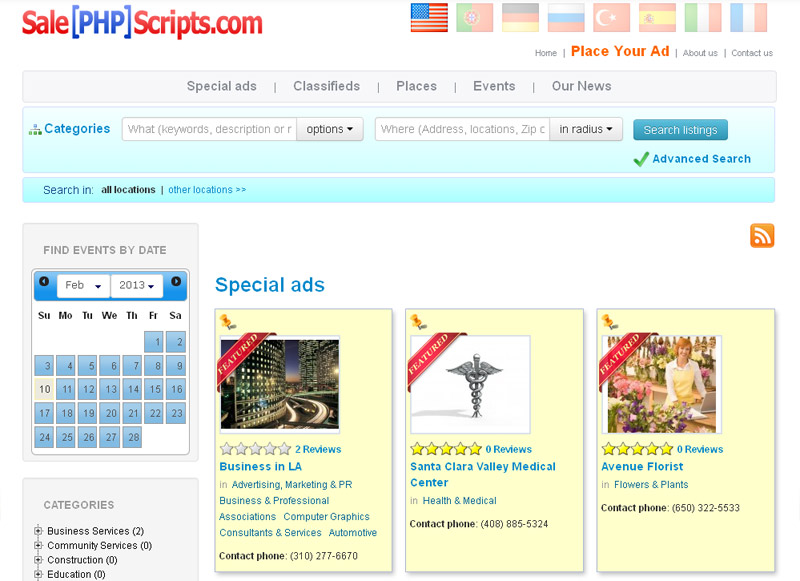Focus the What keywords input field
Viewport: 800px width, 581px height.
tap(210, 130)
